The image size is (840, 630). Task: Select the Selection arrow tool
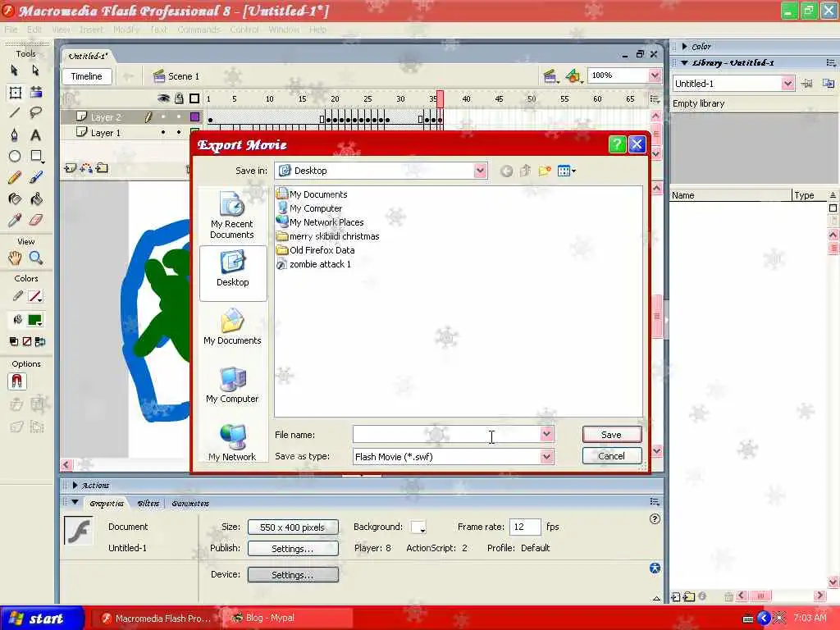pyautogui.click(x=15, y=71)
